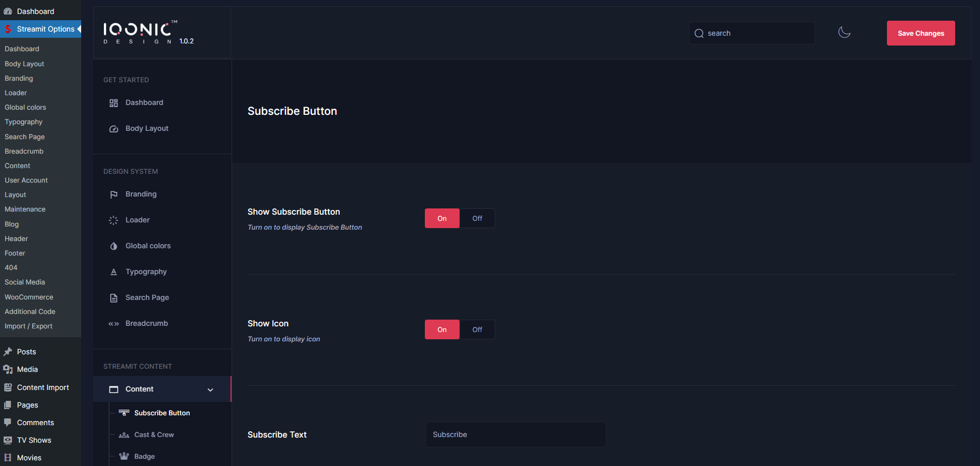Open Import / Export submenu item
The height and width of the screenshot is (466, 980).
[28, 326]
